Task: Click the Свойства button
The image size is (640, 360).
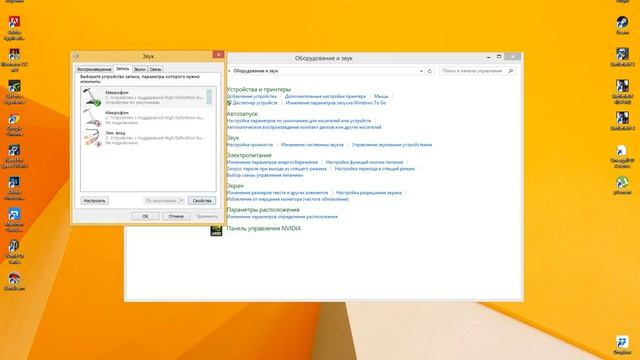Action: point(202,201)
